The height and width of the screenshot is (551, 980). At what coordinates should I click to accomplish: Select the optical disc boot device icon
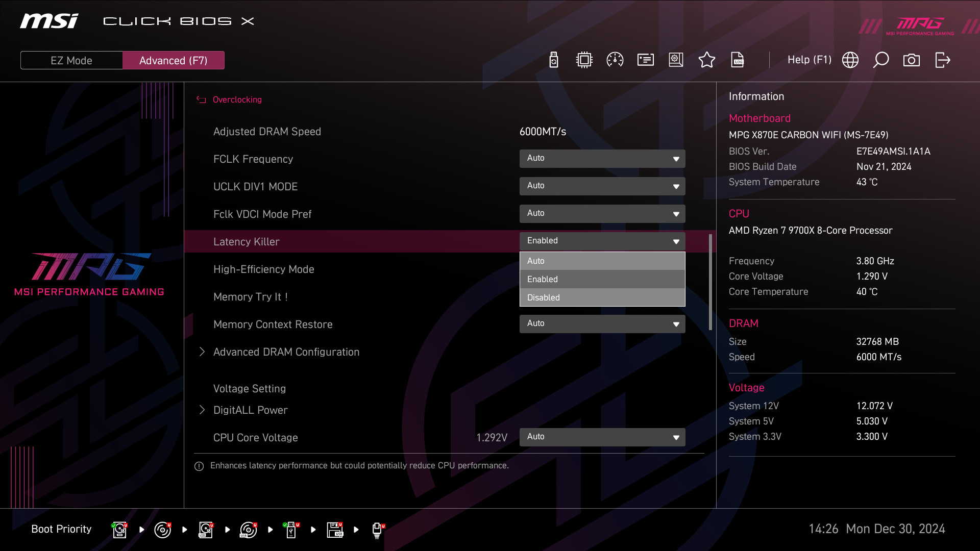(x=162, y=530)
